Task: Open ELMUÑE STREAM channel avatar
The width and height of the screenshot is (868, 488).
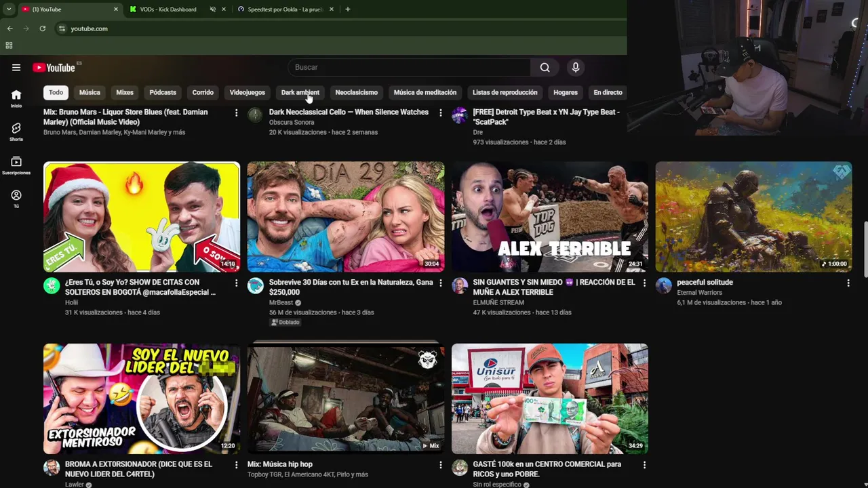Action: pos(460,285)
